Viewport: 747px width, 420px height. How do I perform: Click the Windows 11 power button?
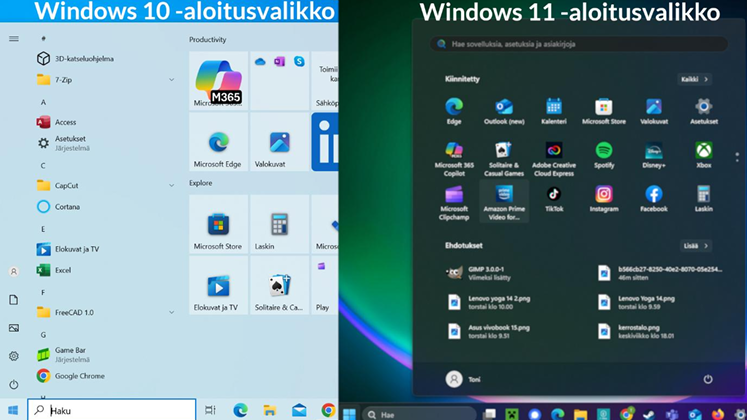[x=708, y=379]
